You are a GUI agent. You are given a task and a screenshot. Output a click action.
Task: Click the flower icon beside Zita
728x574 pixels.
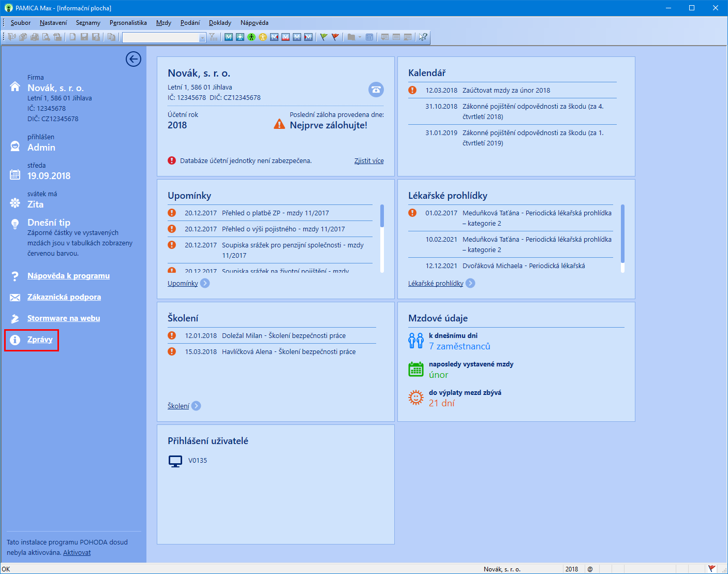[15, 203]
